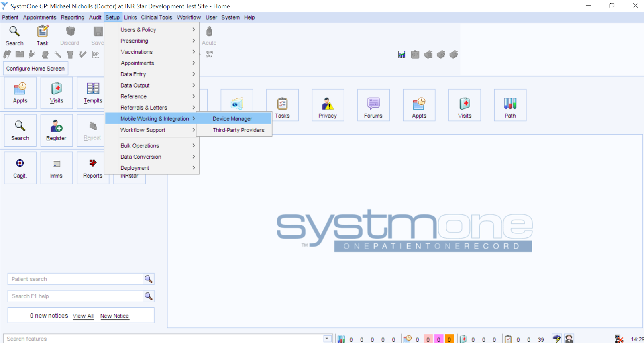Expand the Vaccinations submenu
644x343 pixels.
pos(152,52)
